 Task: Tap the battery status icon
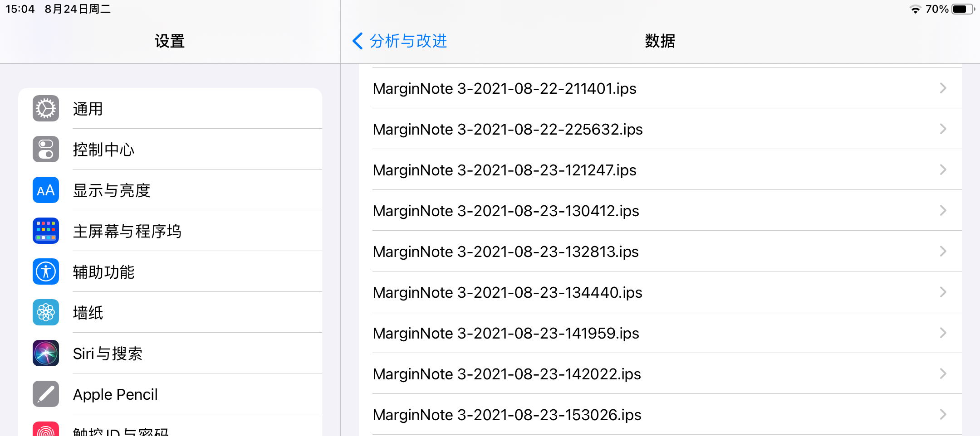(963, 9)
